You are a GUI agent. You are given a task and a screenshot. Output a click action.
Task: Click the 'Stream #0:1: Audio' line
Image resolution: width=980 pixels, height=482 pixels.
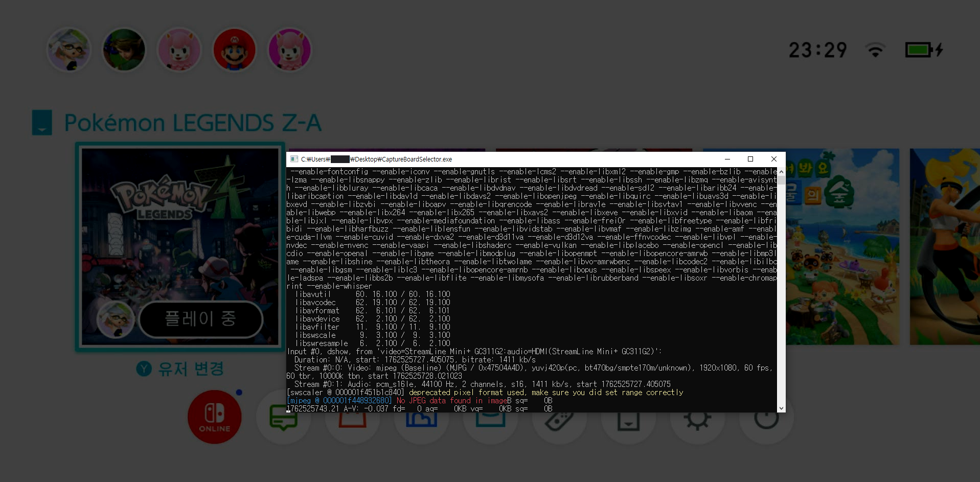483,384
